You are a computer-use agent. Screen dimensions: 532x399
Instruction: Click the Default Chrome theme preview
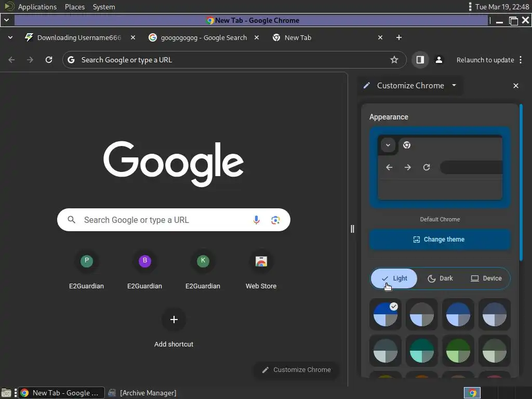[x=440, y=168]
